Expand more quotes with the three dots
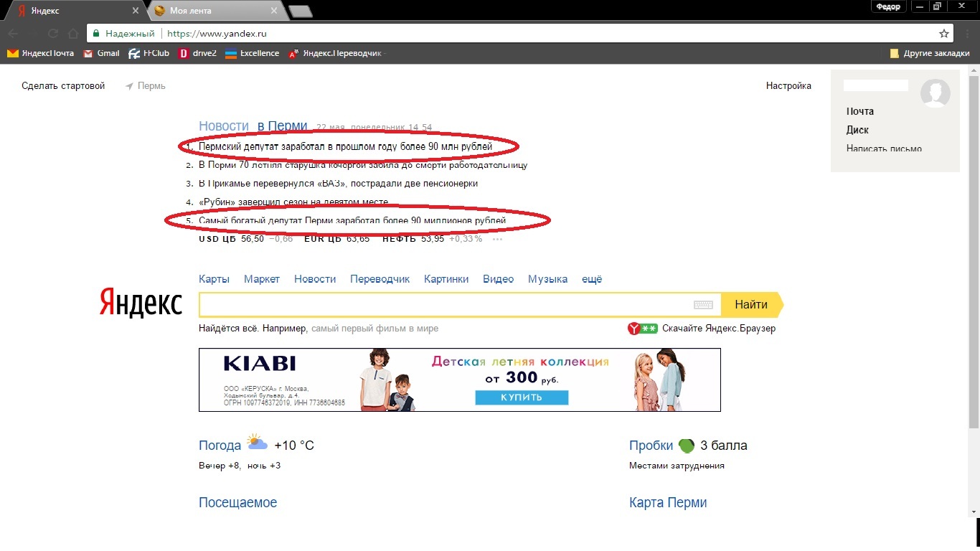The image size is (980, 551). (498, 240)
